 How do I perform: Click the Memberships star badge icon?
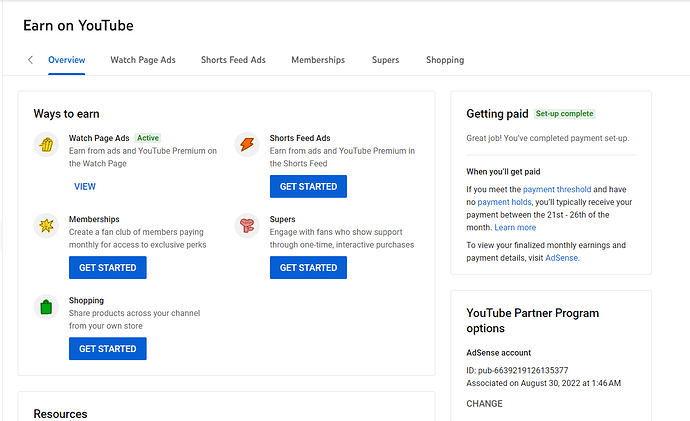tap(46, 226)
